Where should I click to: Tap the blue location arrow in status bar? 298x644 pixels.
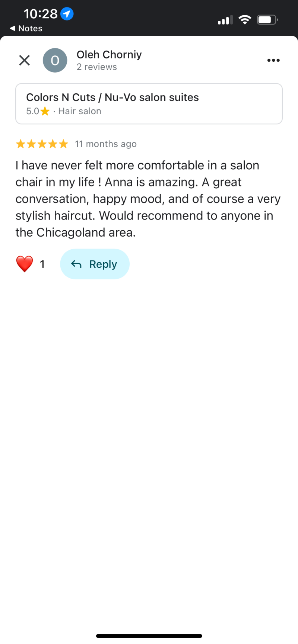[67, 14]
